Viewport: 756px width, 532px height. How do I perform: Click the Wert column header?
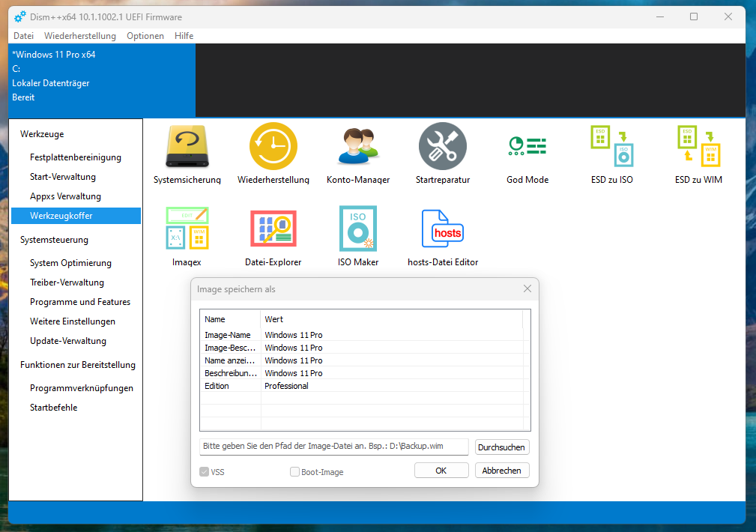[392, 319]
